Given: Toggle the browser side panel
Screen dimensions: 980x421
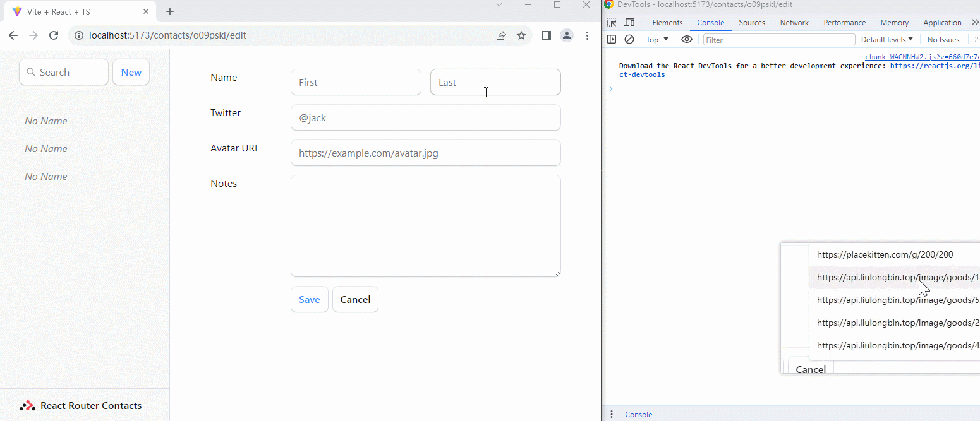Looking at the screenshot, I should click(x=547, y=36).
